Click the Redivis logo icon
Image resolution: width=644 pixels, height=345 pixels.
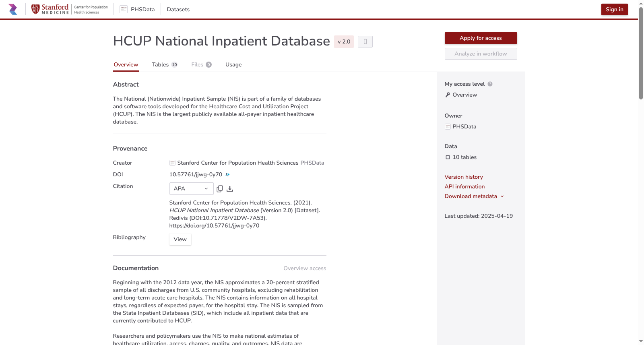(x=13, y=9)
